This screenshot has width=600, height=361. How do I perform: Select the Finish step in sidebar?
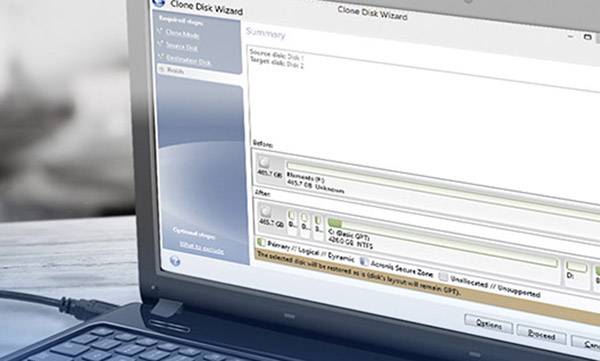tap(175, 71)
